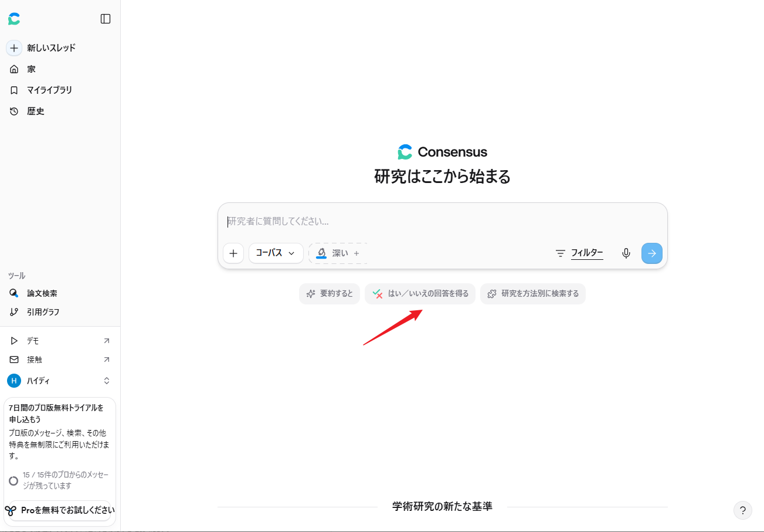Click the external arrow icon next to 接触
764x532 pixels.
[x=107, y=360]
